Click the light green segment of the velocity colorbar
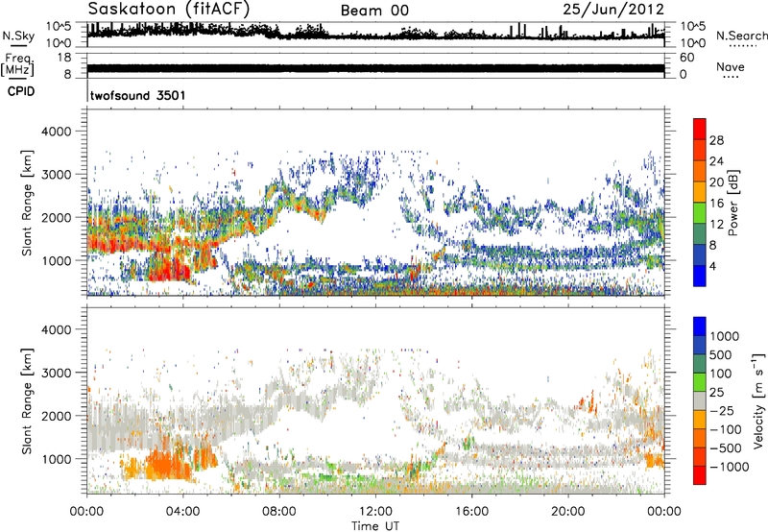 (x=700, y=382)
